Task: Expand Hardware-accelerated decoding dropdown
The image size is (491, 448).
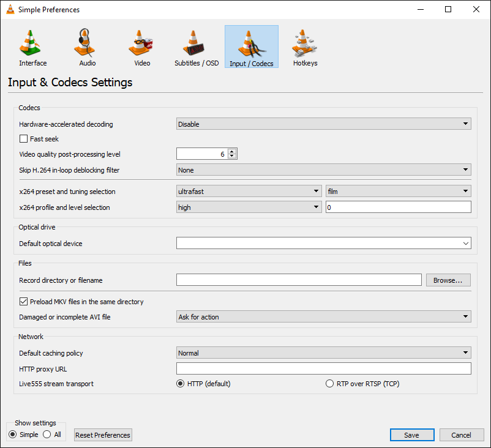Action: [x=323, y=124]
